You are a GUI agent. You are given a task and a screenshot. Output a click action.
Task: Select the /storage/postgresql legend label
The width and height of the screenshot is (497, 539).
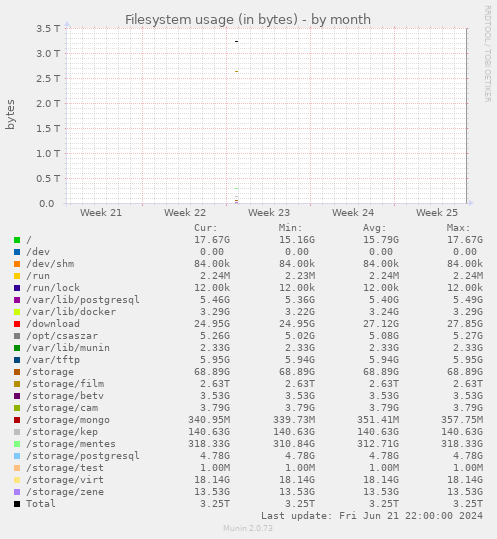click(83, 456)
